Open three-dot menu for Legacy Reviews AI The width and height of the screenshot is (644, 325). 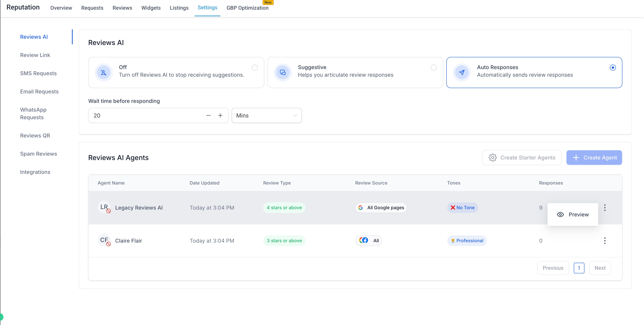coord(605,207)
